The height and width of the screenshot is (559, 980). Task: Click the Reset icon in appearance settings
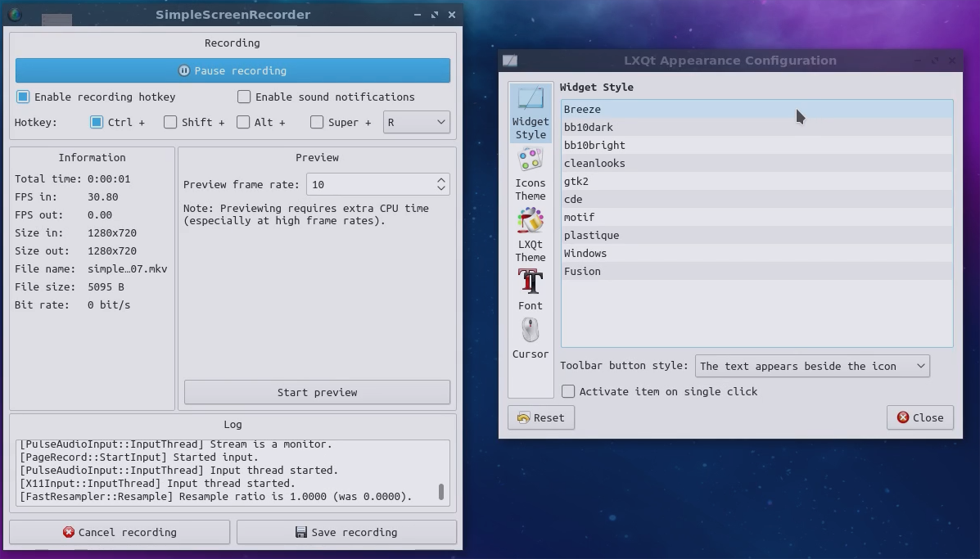[x=526, y=417]
